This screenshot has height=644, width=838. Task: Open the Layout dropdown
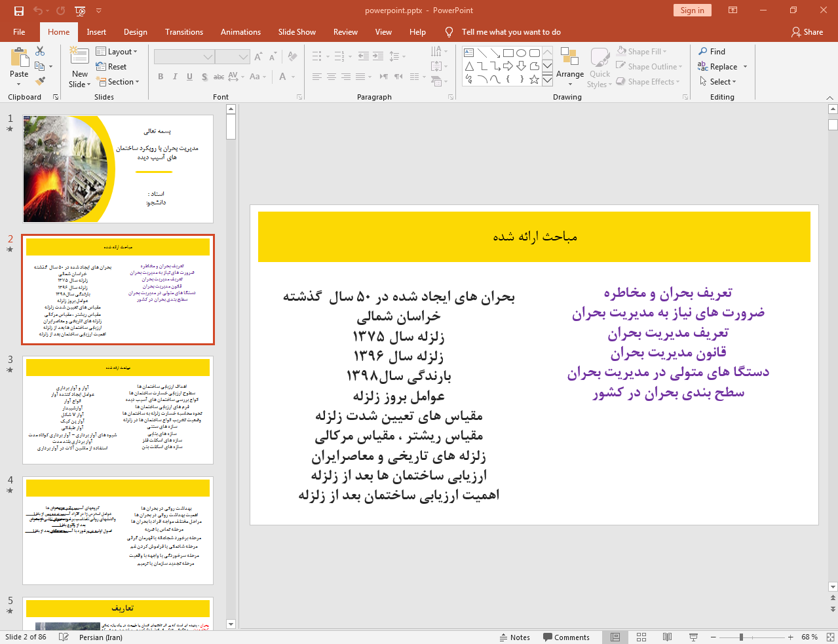pos(117,52)
